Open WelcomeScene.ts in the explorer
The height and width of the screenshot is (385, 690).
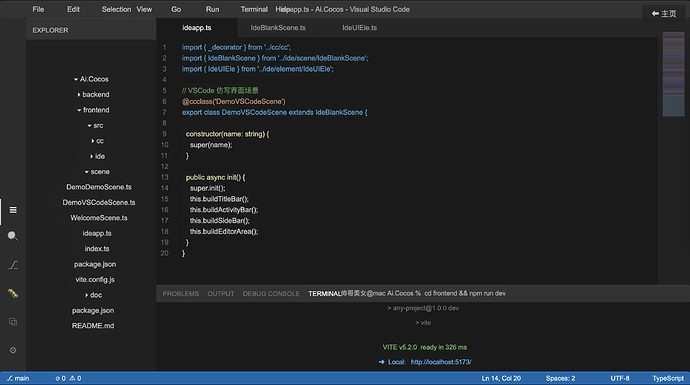pos(99,218)
